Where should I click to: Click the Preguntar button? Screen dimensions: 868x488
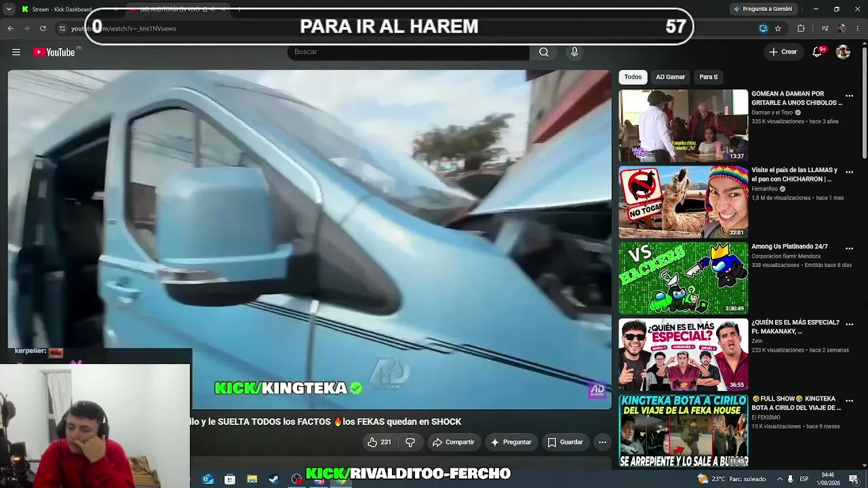(x=511, y=442)
